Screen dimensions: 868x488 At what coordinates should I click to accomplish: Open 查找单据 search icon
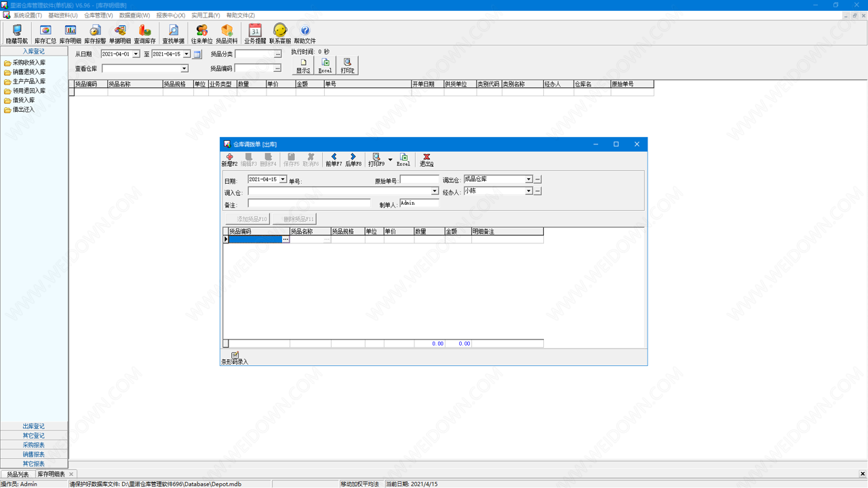[x=174, y=33]
